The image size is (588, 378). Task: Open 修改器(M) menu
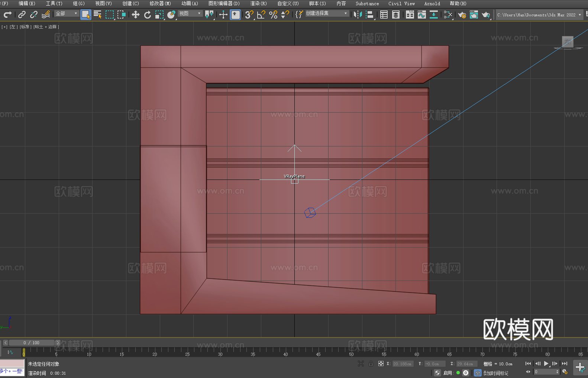160,3
